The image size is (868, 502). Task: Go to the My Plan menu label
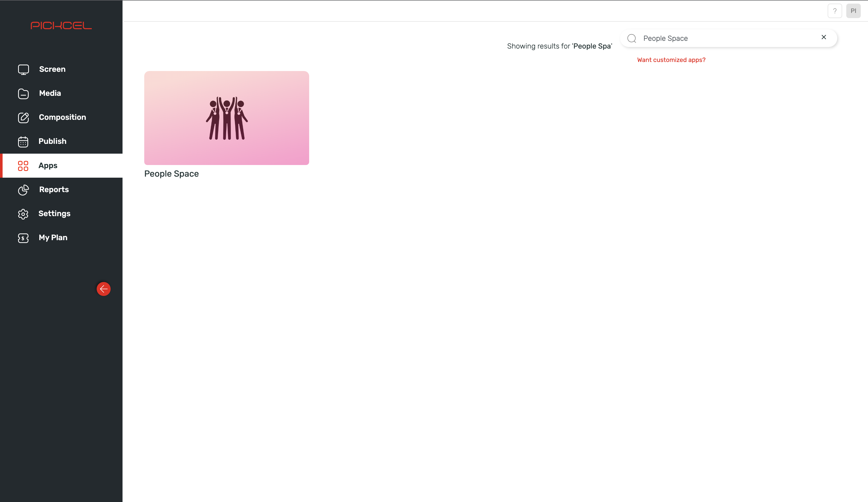click(x=53, y=238)
